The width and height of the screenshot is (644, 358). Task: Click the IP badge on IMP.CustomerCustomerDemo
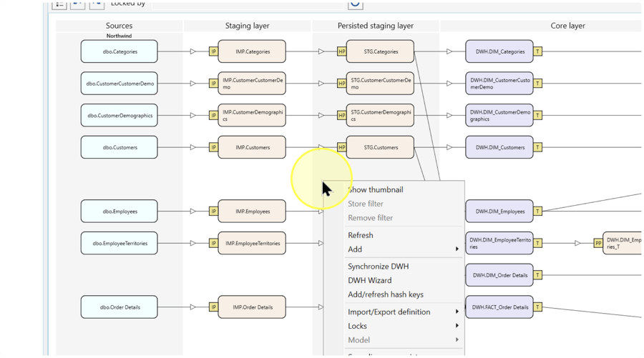(213, 84)
